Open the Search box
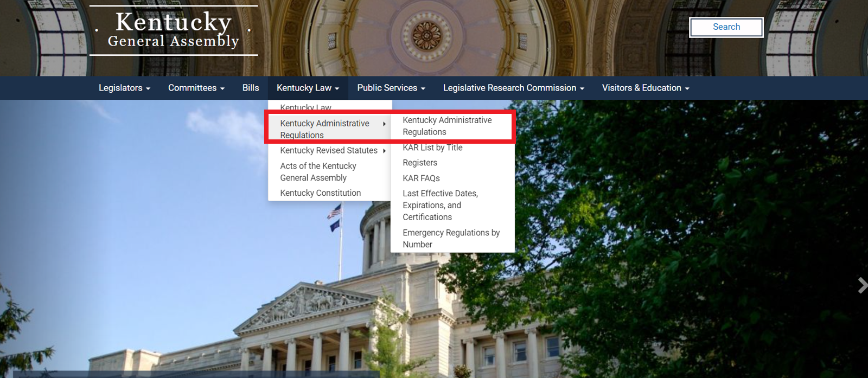The image size is (868, 378). point(726,27)
